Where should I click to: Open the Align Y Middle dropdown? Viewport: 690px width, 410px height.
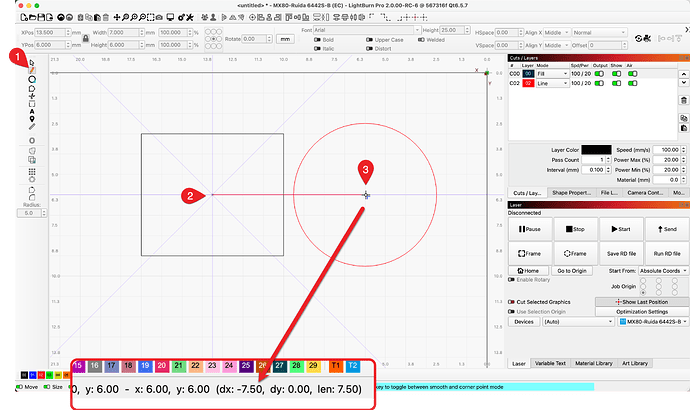pyautogui.click(x=557, y=45)
